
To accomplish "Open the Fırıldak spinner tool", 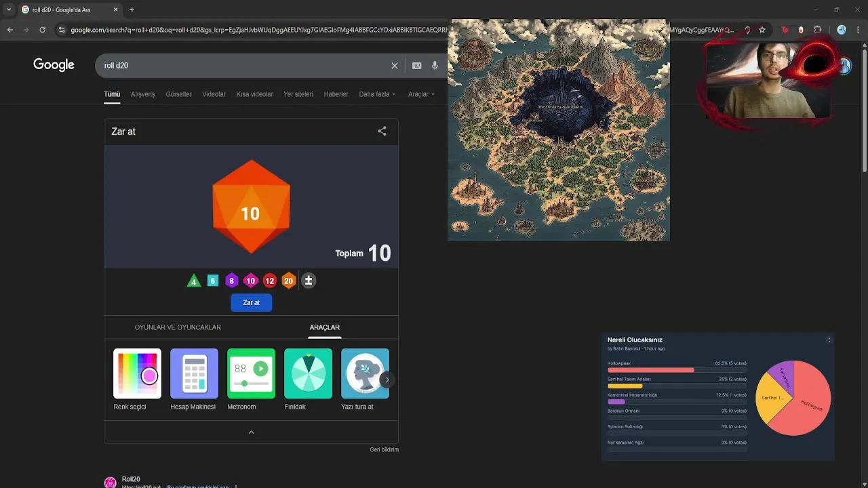I will [x=308, y=380].
